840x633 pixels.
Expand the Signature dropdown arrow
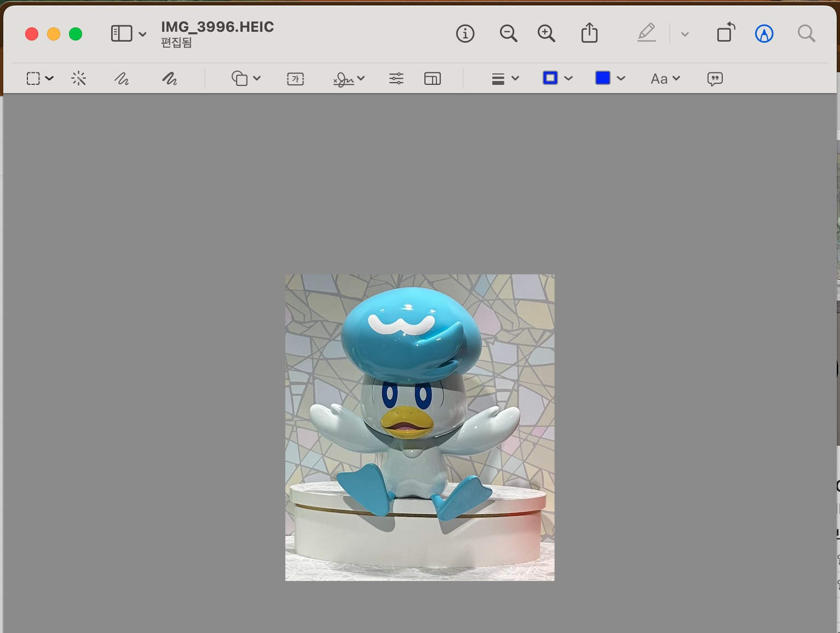pos(361,78)
